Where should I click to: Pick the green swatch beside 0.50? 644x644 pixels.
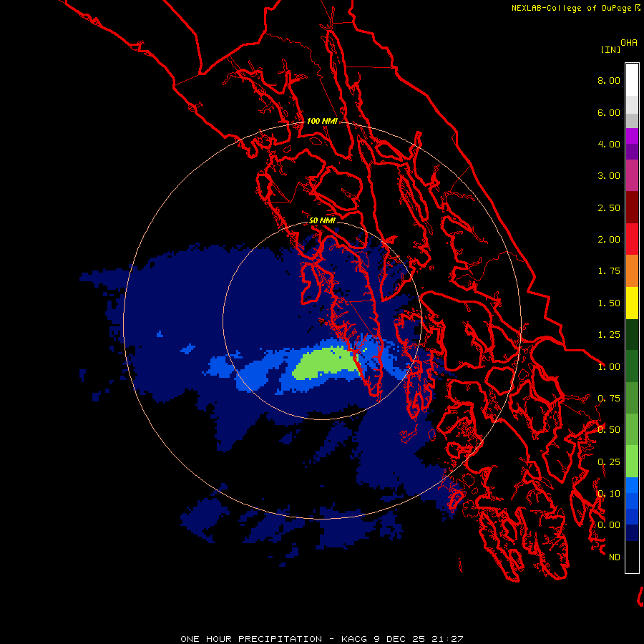point(632,429)
